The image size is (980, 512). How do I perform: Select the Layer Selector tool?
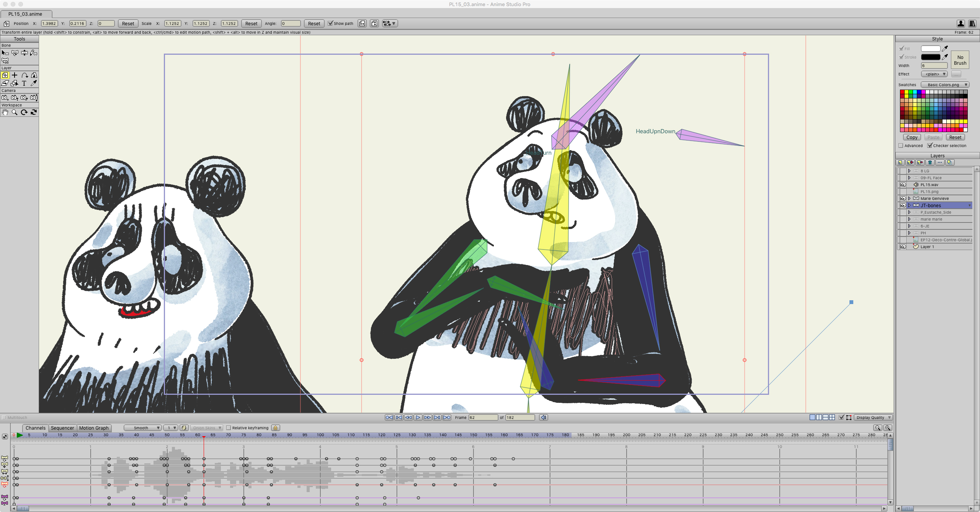point(15,83)
